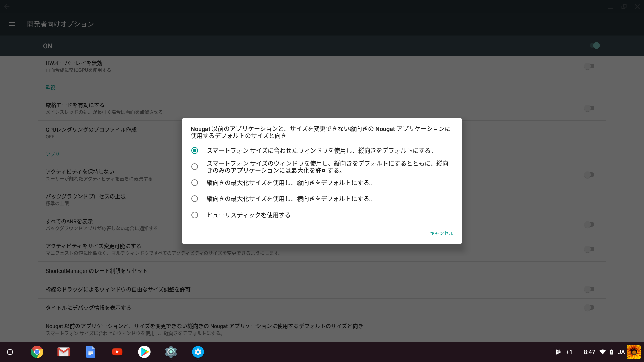Dismiss the dialog with キャンセル

tap(441, 233)
